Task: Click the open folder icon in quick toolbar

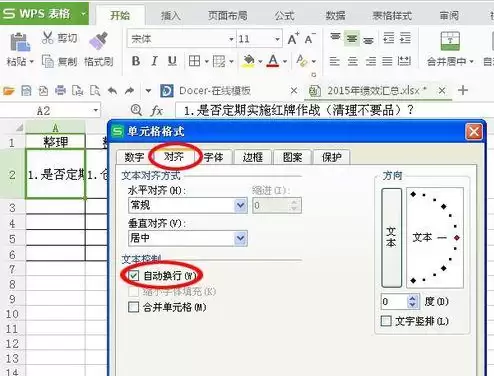Action: click(9, 91)
